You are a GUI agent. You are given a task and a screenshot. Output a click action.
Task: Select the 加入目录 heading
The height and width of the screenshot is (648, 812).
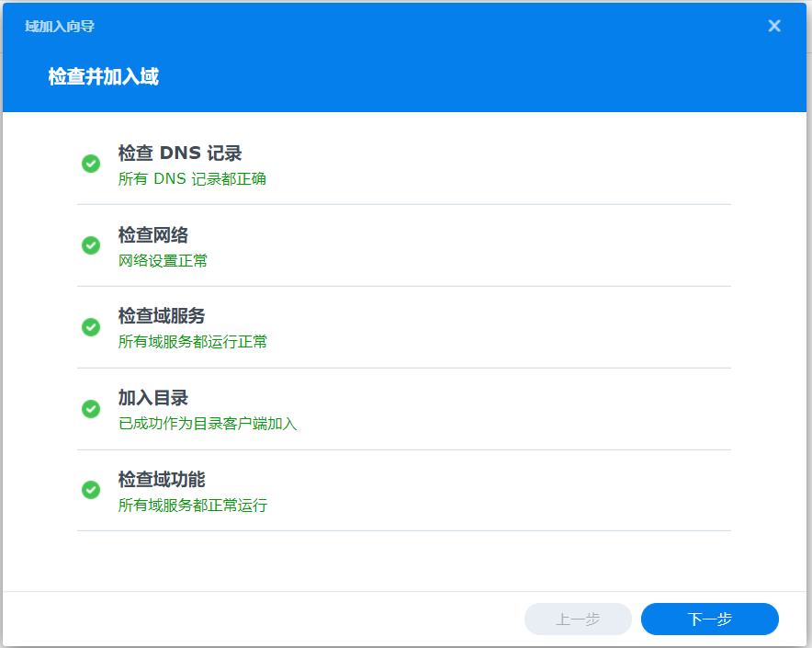pos(152,398)
